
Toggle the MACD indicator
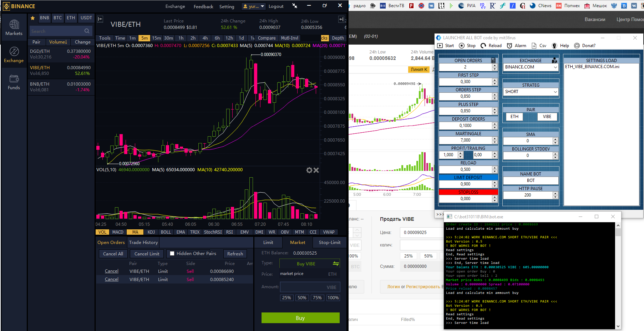coord(118,232)
